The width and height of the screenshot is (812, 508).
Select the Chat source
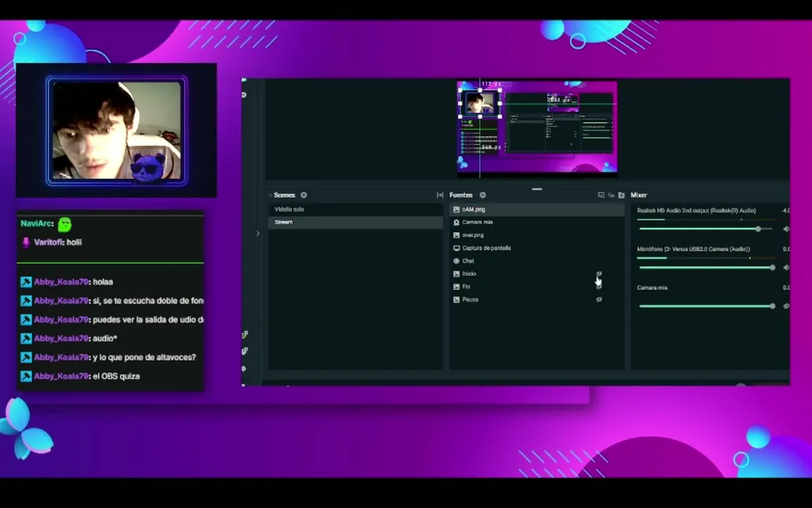tap(536, 261)
